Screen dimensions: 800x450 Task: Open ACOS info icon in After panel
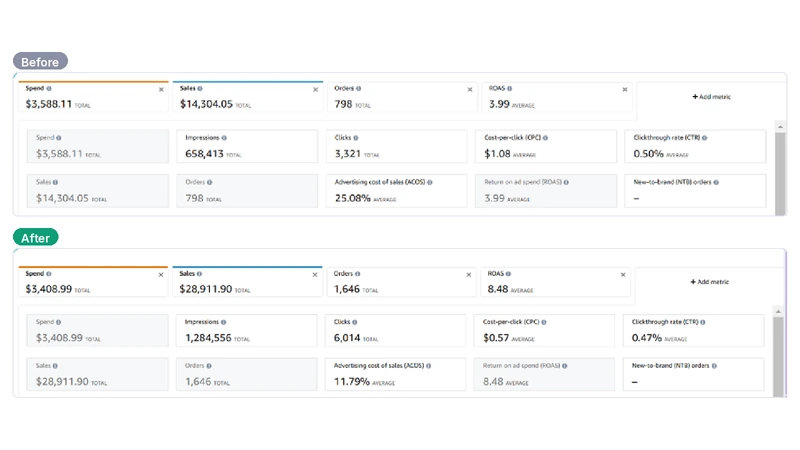click(429, 366)
